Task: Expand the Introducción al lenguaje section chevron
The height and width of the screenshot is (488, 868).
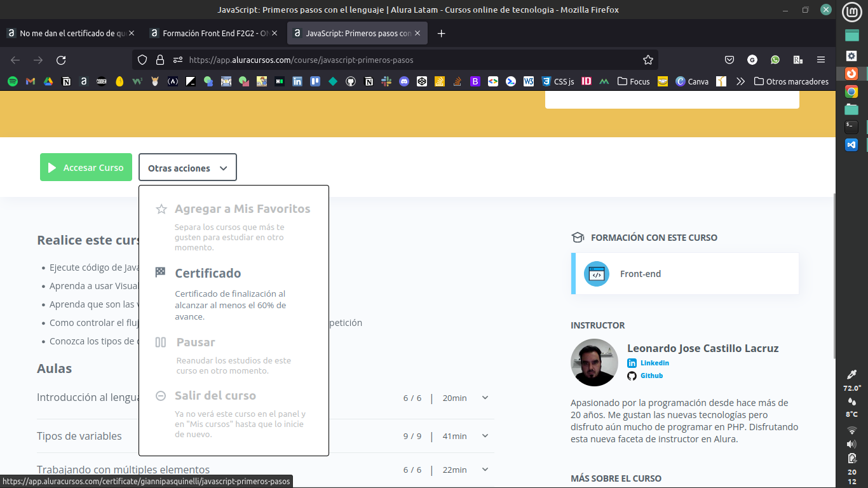Action: coord(485,398)
